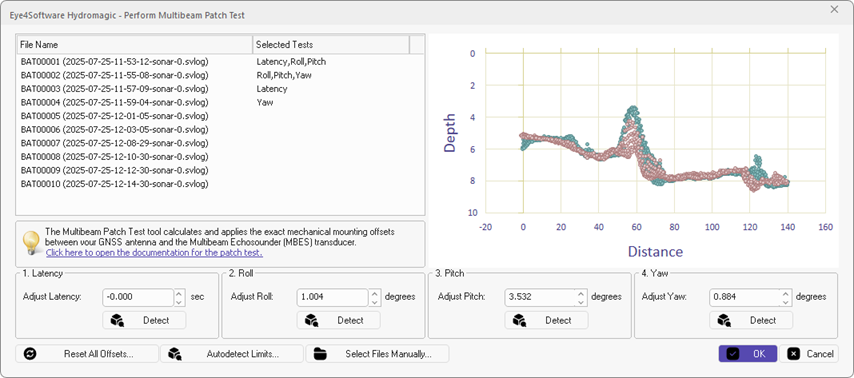This screenshot has height=378, width=854.
Task: Select file BAT00003 in the list
Action: tap(114, 89)
